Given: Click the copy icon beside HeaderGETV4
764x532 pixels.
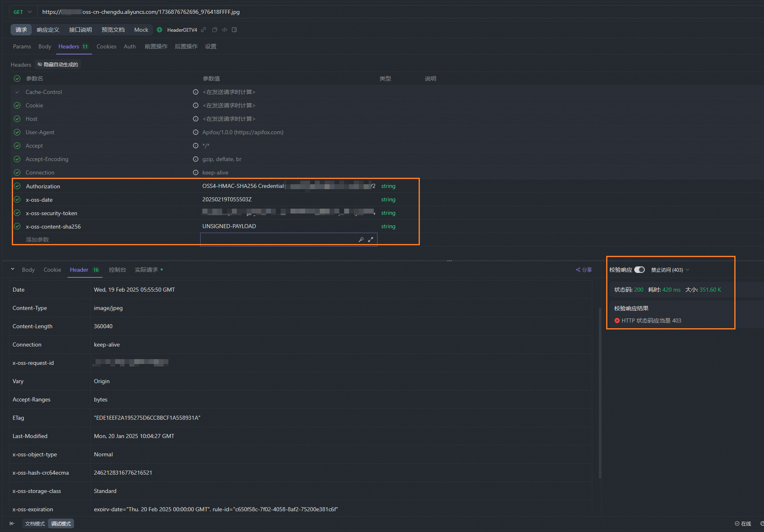Looking at the screenshot, I should point(214,30).
